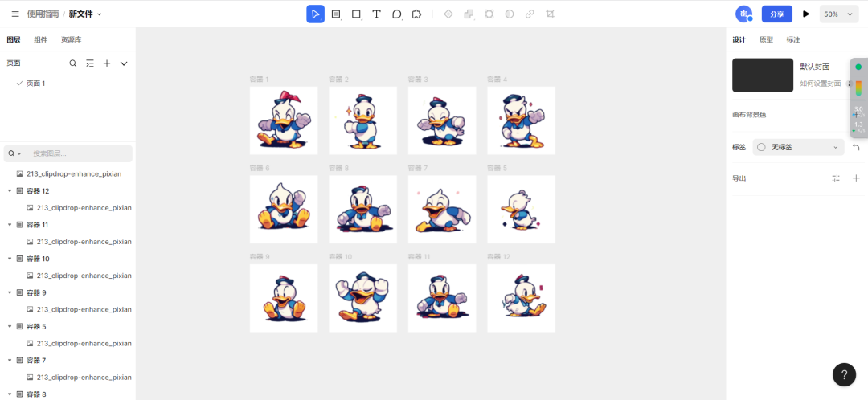The image size is (868, 400).
Task: Open the 如何设置封面 help link
Action: 821,83
